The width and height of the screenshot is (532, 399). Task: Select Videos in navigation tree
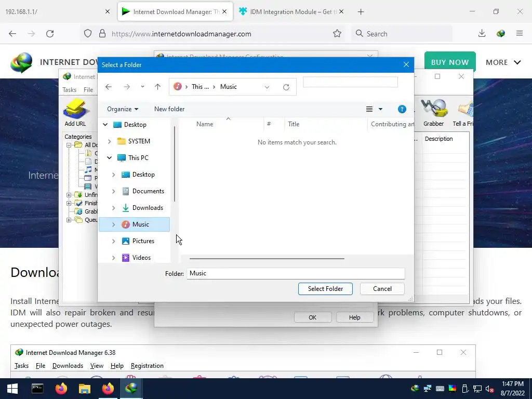pyautogui.click(x=141, y=258)
